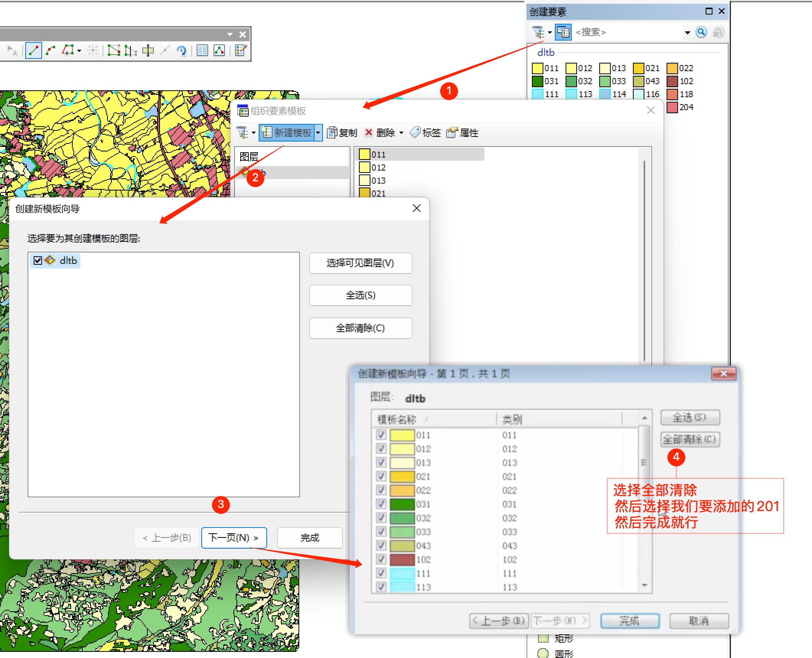Click the Create Features toolbar icon
812x658 pixels.
coord(241,50)
